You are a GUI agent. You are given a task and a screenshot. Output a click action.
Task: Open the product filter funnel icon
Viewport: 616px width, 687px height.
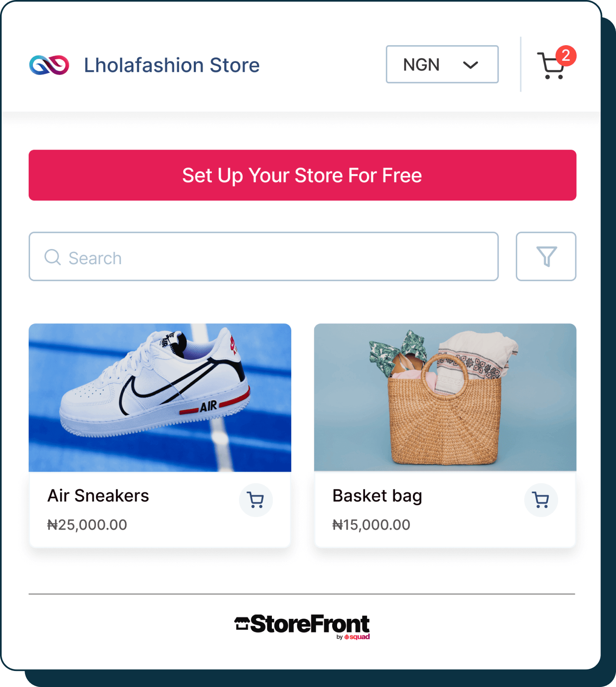point(546,256)
